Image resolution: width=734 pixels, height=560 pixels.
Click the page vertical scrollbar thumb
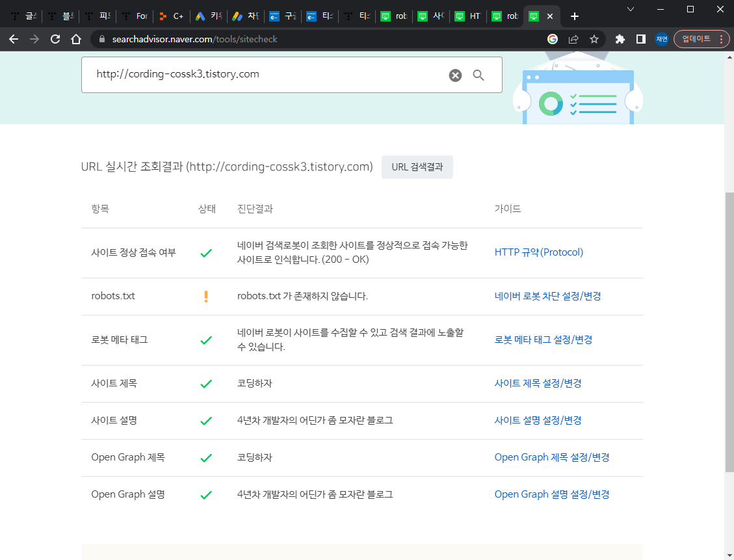729,332
